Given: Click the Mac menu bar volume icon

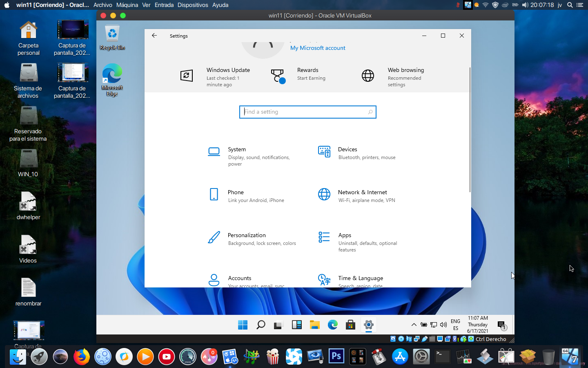Looking at the screenshot, I should [525, 5].
